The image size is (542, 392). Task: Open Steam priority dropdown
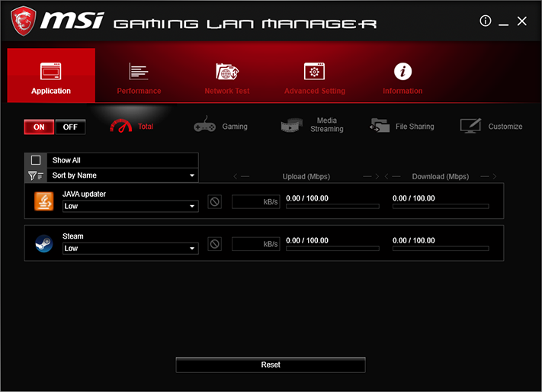[130, 249]
